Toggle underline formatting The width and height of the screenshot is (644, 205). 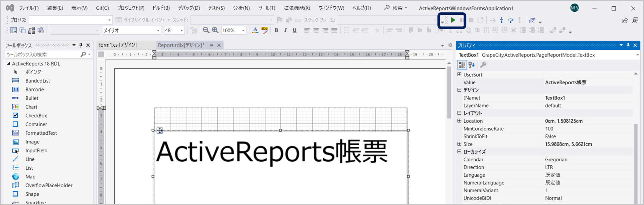294,30
